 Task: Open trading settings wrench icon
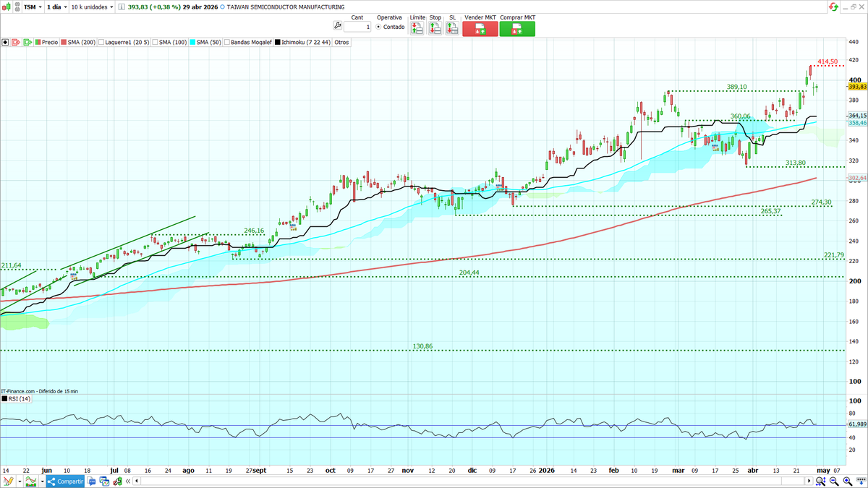pos(337,26)
